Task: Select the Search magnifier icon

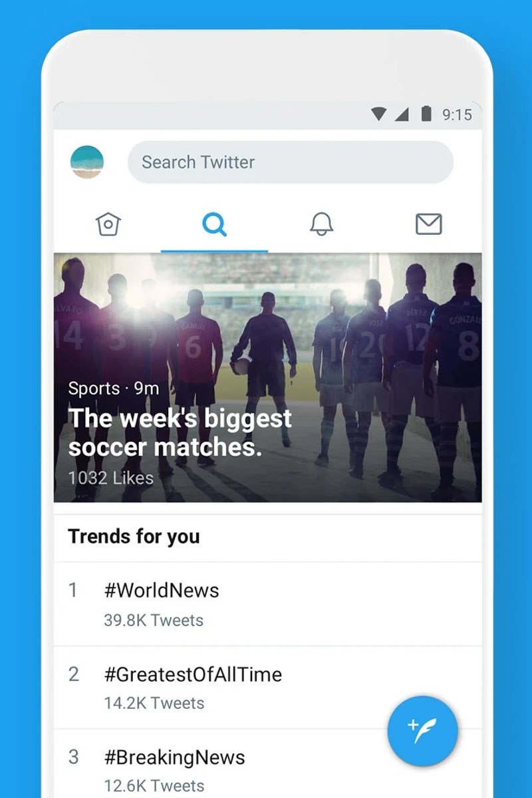Action: [214, 225]
